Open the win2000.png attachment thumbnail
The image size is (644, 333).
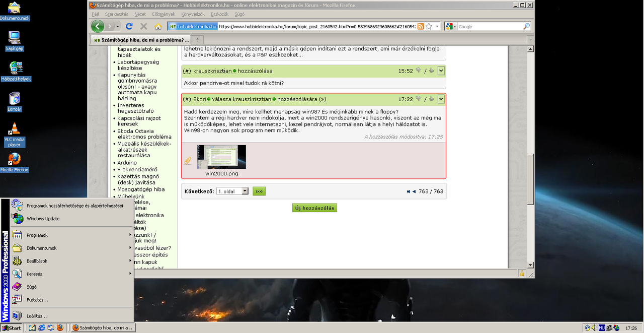tap(222, 157)
